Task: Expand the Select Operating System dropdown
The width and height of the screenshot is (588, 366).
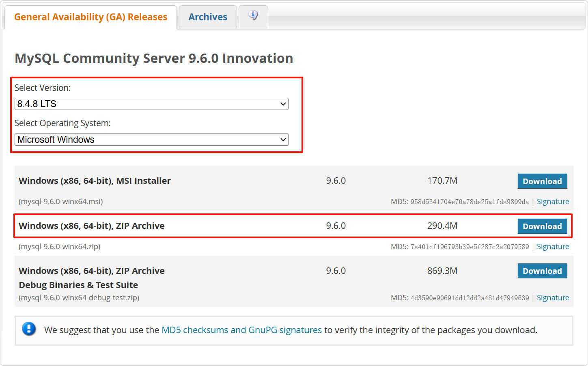Action: (151, 140)
